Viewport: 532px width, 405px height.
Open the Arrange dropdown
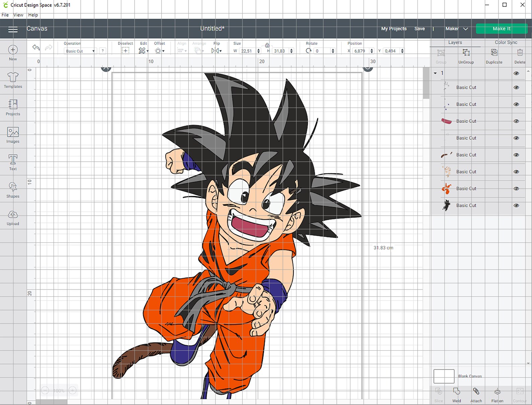[199, 51]
